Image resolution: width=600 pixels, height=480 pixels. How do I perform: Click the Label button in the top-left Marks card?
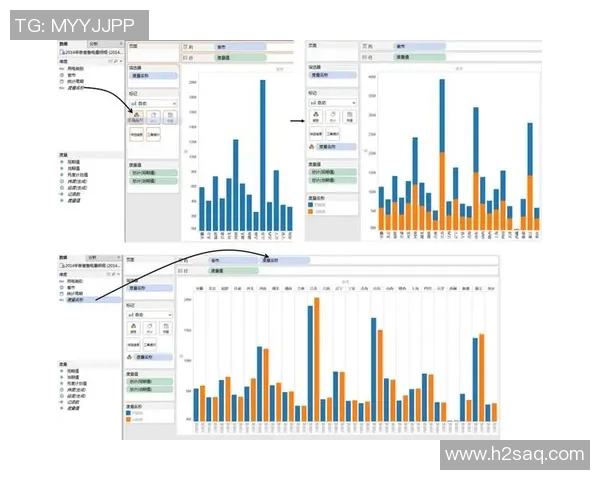click(170, 117)
